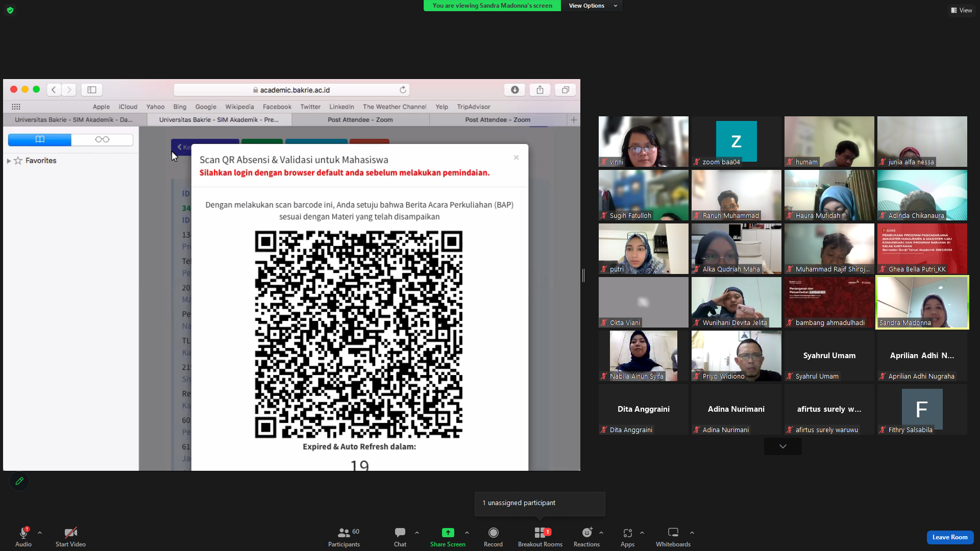Click the 'You are viewing Sandra Madonna's screen' banner

[x=492, y=6]
